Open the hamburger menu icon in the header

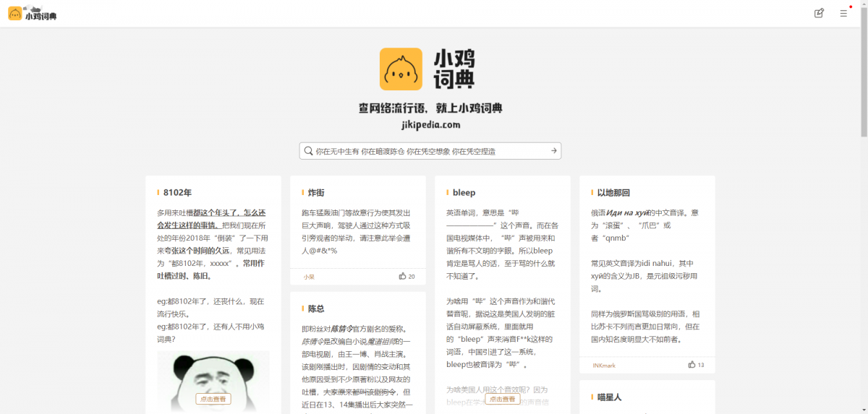click(843, 13)
